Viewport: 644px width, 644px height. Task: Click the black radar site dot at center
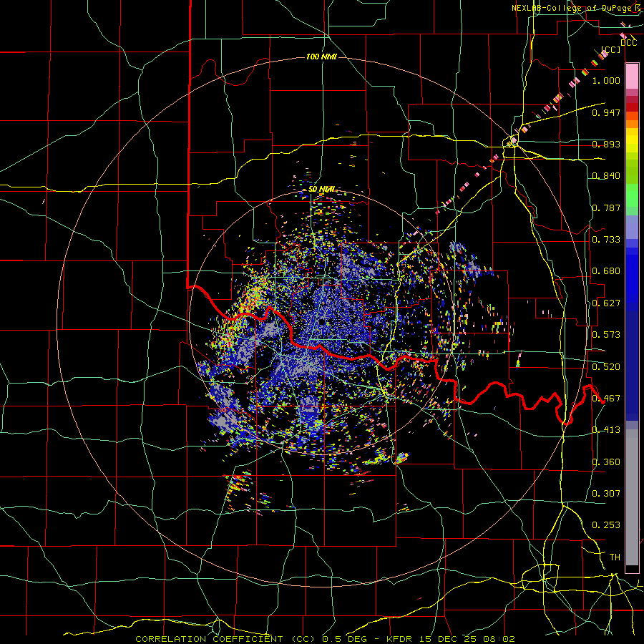321,321
